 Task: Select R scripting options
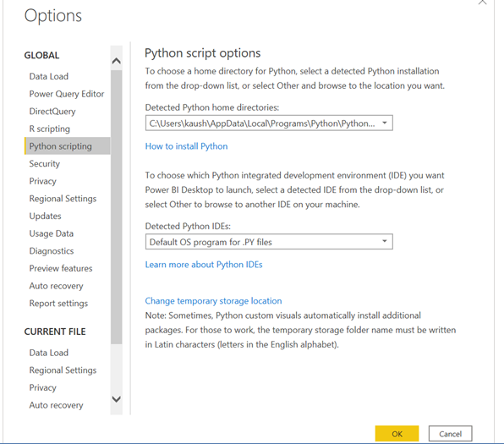[50, 129]
